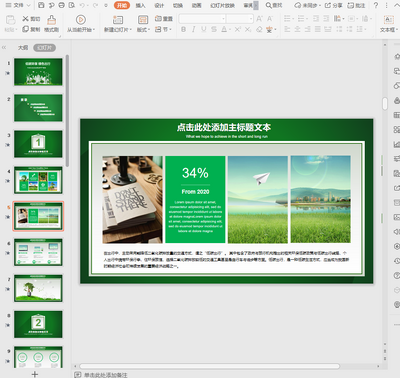This screenshot has height=378, width=400.
Task: Click the decrease font size A icon
Action: point(270,19)
